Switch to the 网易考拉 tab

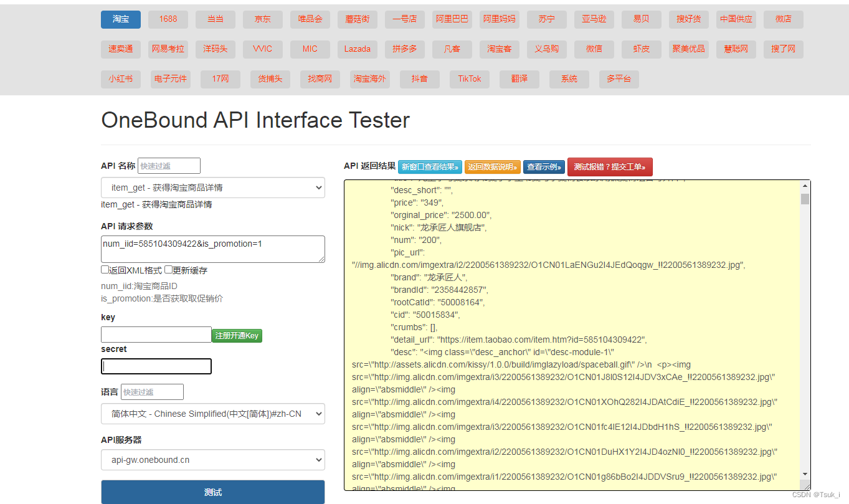pyautogui.click(x=168, y=49)
